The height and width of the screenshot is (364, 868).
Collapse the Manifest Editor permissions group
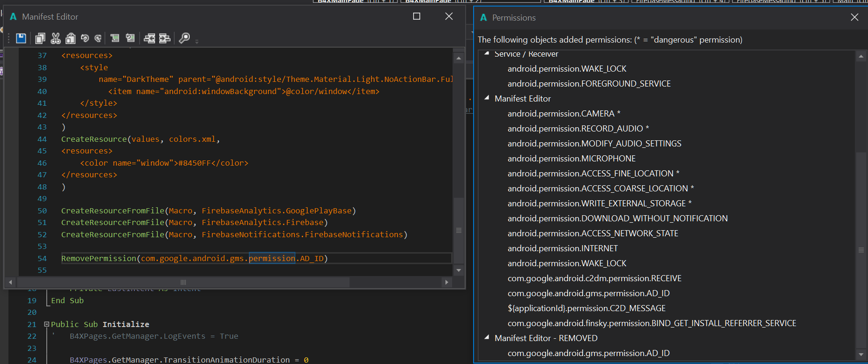pyautogui.click(x=487, y=98)
